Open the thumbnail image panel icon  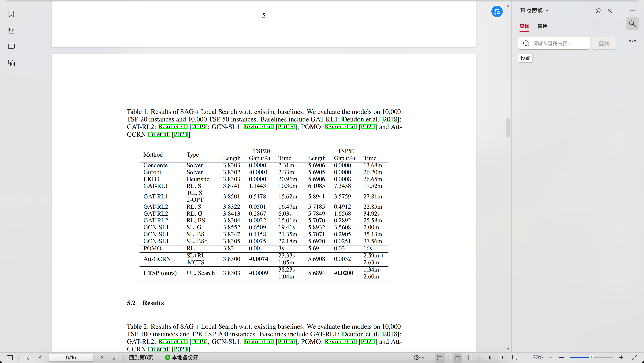click(11, 30)
